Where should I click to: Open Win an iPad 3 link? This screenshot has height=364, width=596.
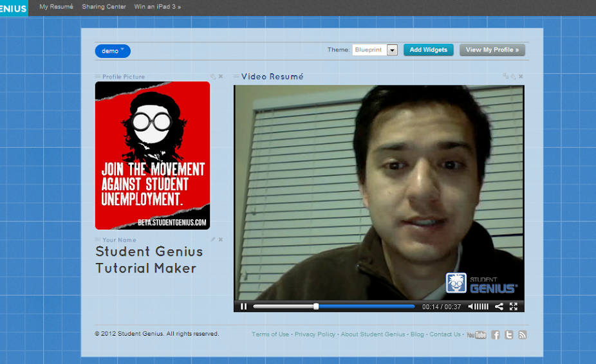coord(157,6)
